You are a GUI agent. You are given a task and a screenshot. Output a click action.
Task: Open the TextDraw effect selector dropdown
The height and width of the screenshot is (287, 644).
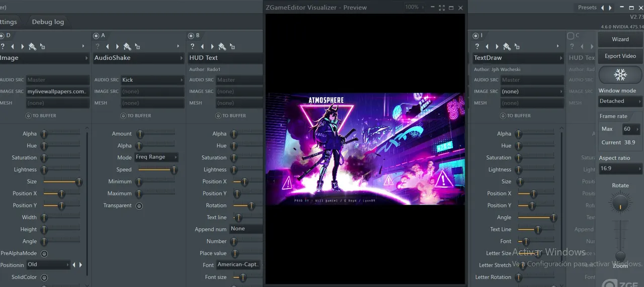518,58
